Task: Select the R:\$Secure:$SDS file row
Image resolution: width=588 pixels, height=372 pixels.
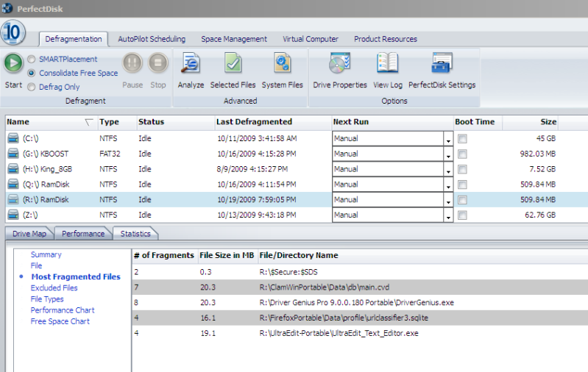Action: (360, 272)
